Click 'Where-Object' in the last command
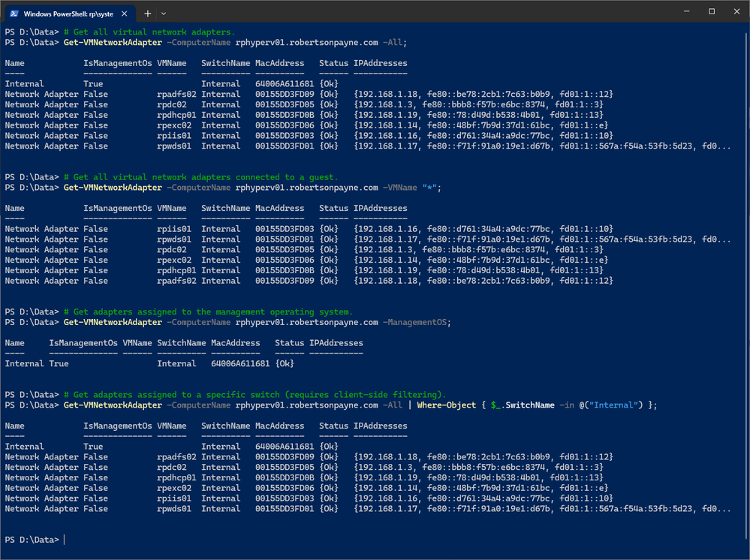750x560 pixels. [x=446, y=405]
